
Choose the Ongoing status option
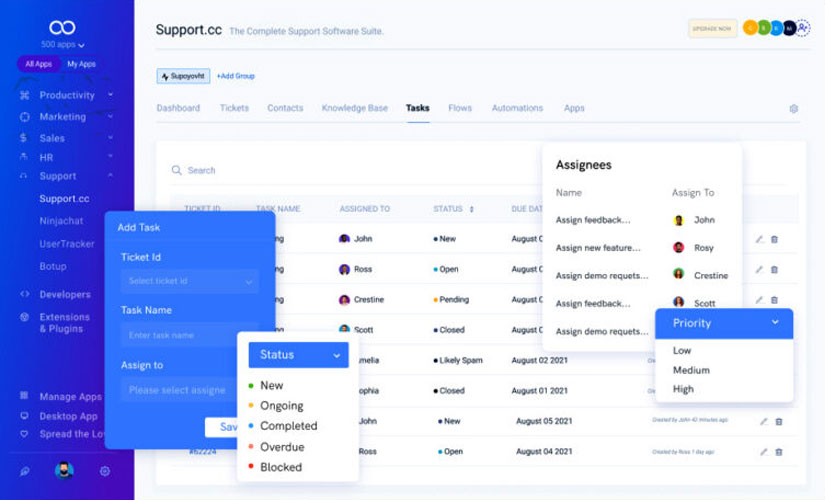(x=281, y=406)
